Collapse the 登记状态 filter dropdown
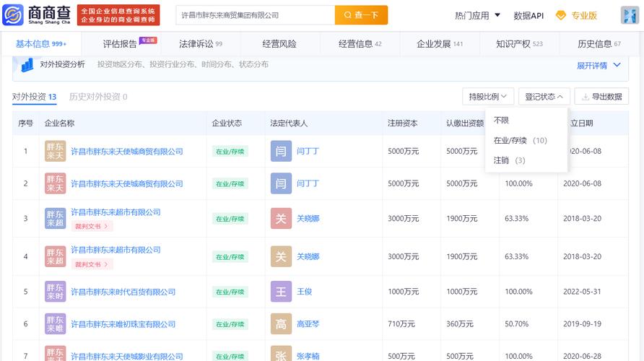This screenshot has height=361, width=644. click(544, 97)
